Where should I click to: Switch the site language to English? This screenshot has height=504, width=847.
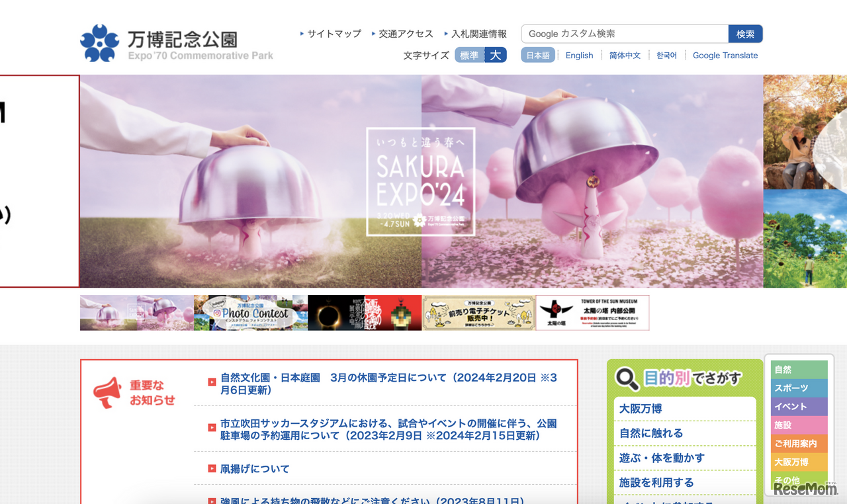(579, 56)
